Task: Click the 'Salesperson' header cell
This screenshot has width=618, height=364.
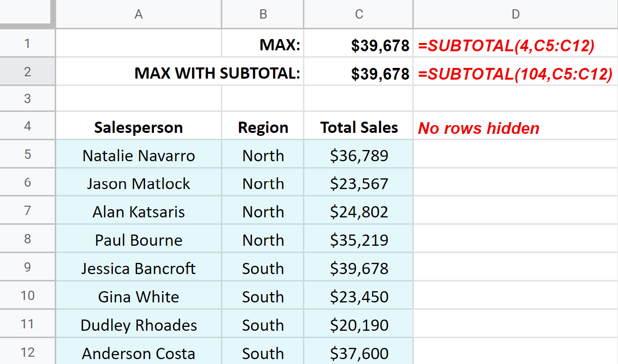Action: click(x=139, y=126)
